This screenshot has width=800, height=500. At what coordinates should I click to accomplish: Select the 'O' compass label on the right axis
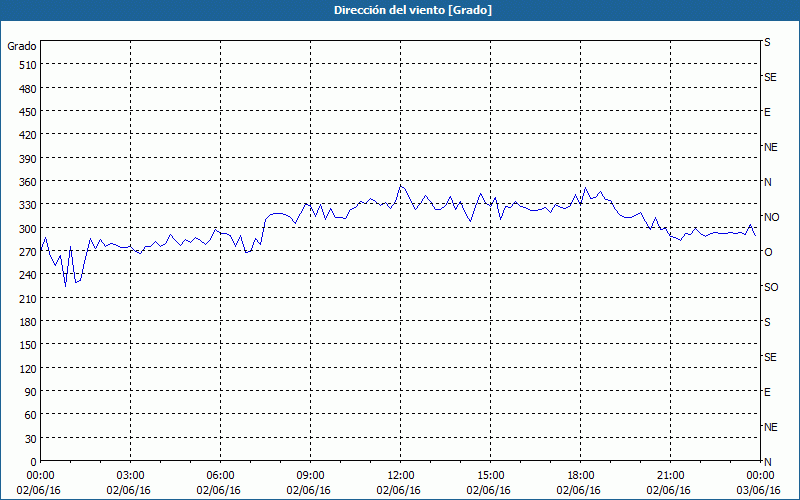(x=768, y=252)
